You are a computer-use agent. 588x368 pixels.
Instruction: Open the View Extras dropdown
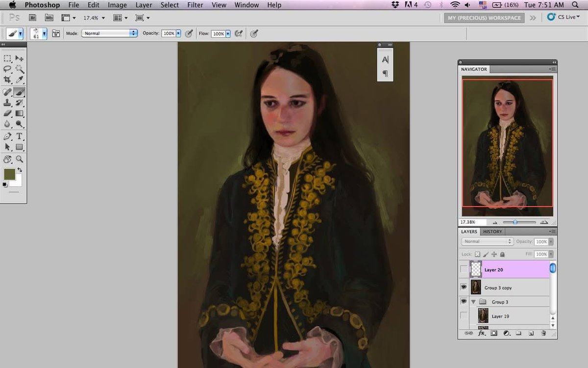pos(68,18)
